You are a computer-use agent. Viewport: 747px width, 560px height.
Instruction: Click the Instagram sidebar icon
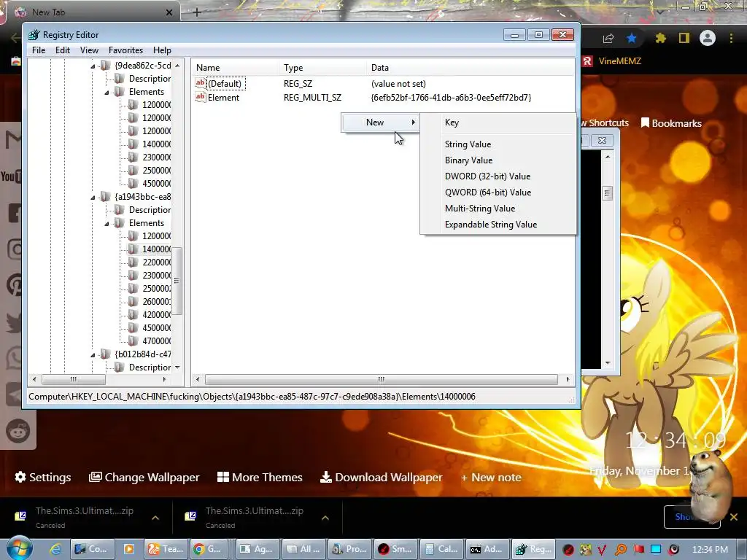[15, 249]
